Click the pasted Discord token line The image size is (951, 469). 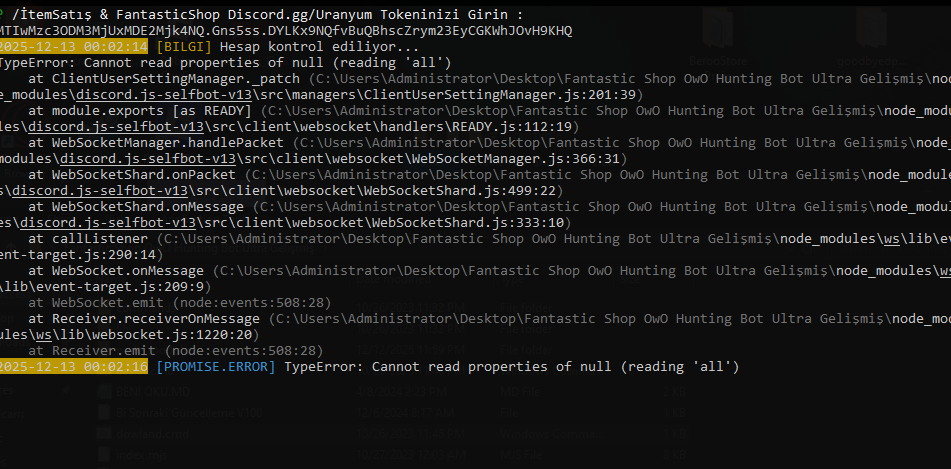pyautogui.click(x=285, y=30)
